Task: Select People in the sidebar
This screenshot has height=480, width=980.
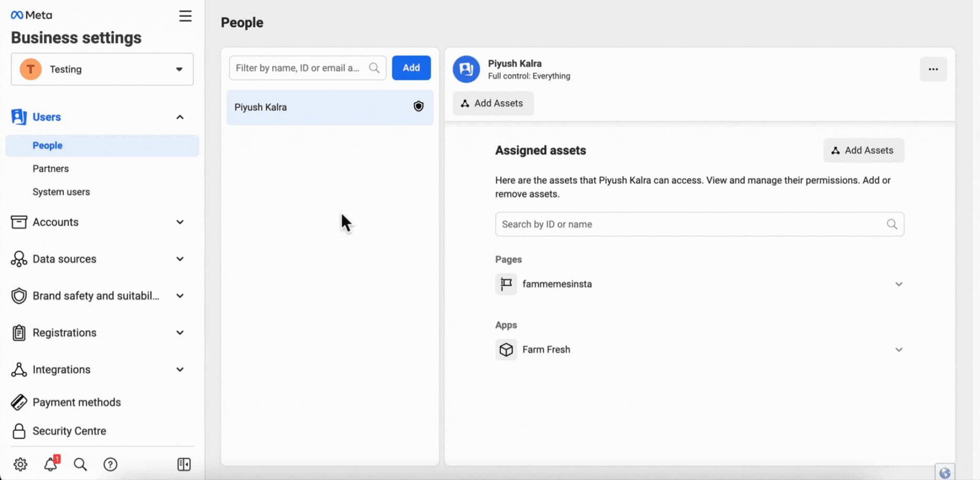Action: click(102, 146)
